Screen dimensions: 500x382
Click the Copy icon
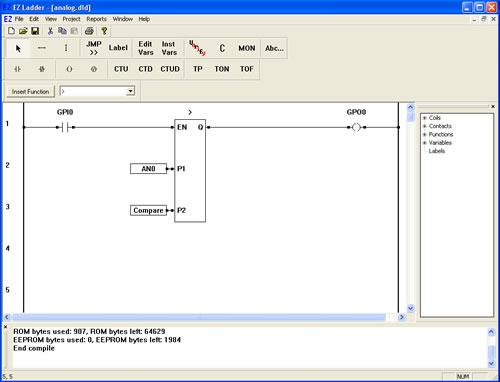(x=62, y=31)
